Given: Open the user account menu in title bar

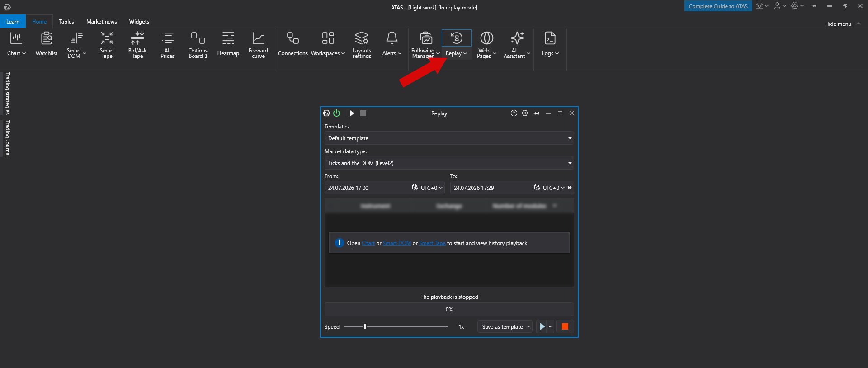Looking at the screenshot, I should [x=780, y=6].
